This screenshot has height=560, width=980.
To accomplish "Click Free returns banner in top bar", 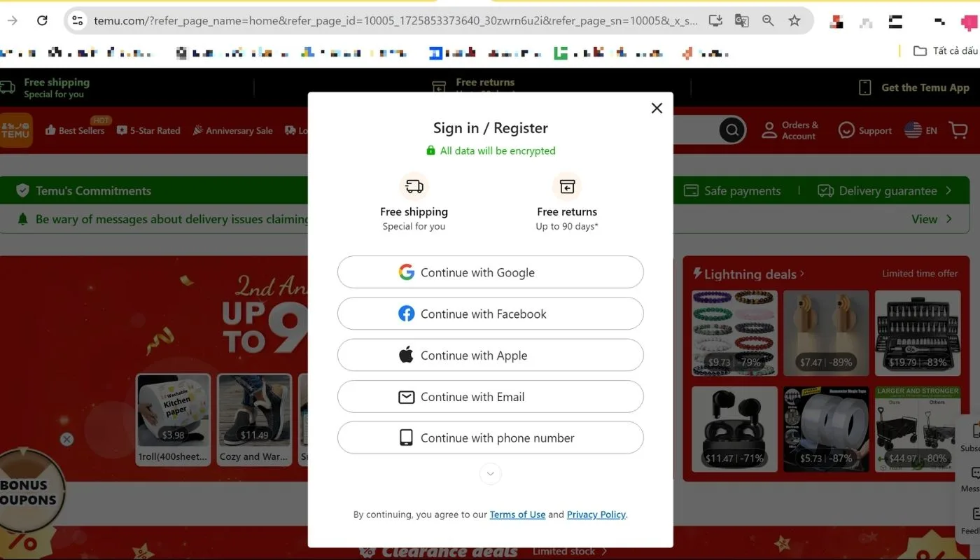I will pyautogui.click(x=474, y=87).
